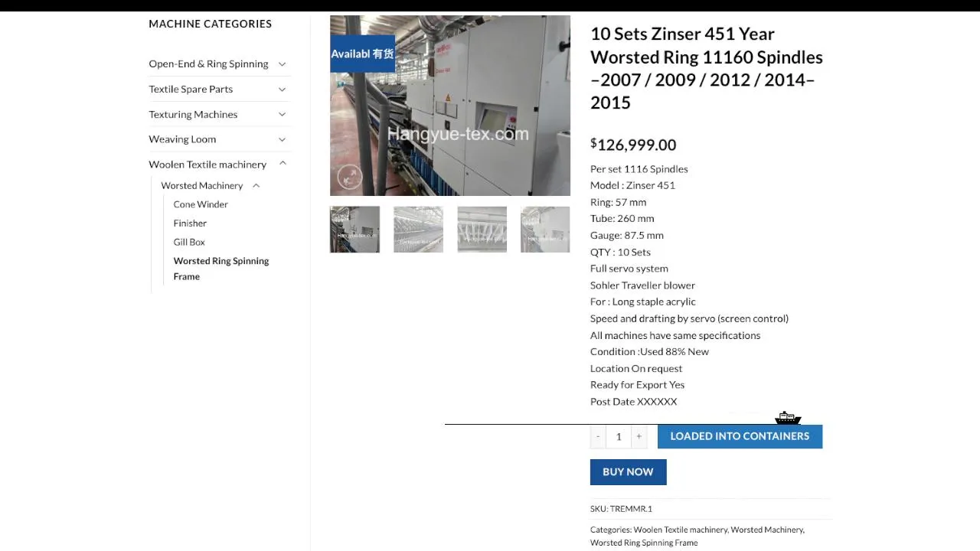Open Woolen Textile machinery link in Categories line

click(x=680, y=530)
